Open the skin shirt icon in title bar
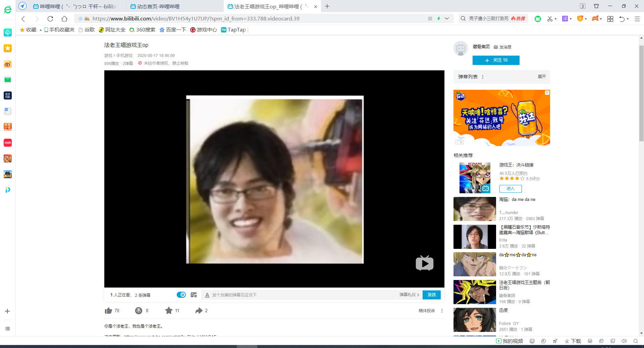Image resolution: width=644 pixels, height=348 pixels. coord(596,6)
